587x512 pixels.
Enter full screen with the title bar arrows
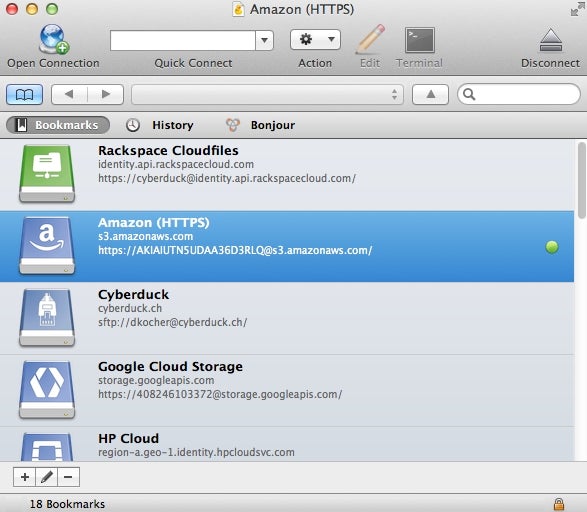(x=578, y=9)
